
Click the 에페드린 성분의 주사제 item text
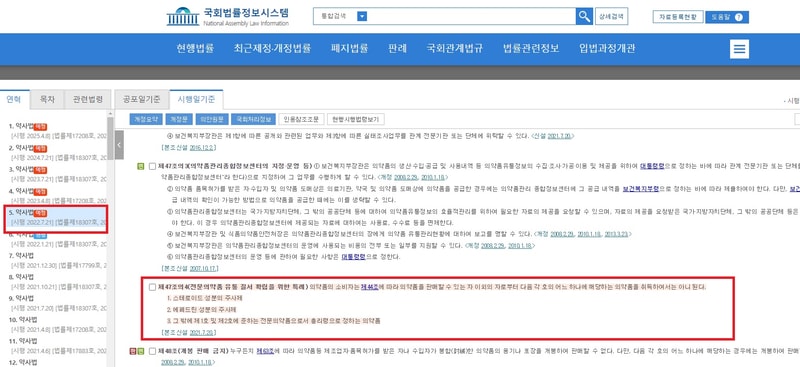[201, 309]
